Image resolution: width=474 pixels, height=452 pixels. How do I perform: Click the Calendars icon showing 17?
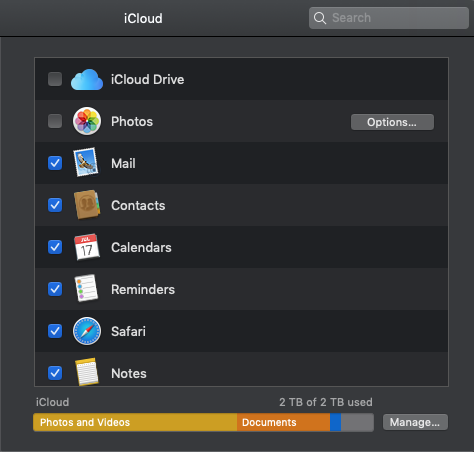click(87, 247)
